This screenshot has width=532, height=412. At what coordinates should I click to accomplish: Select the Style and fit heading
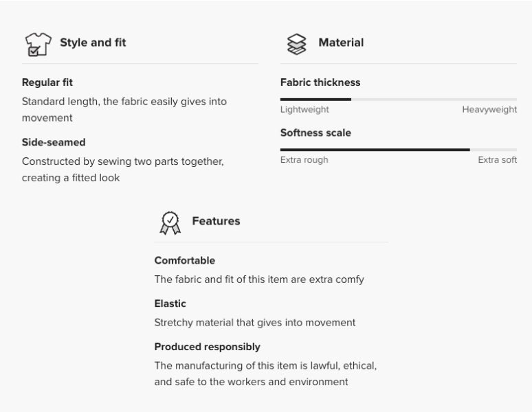point(93,43)
